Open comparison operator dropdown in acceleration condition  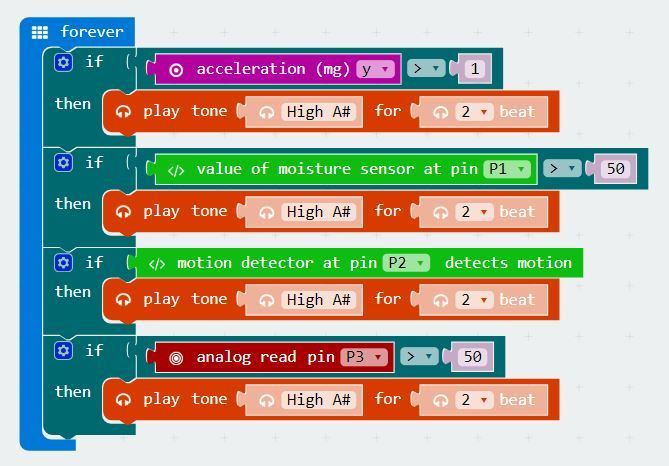[426, 68]
